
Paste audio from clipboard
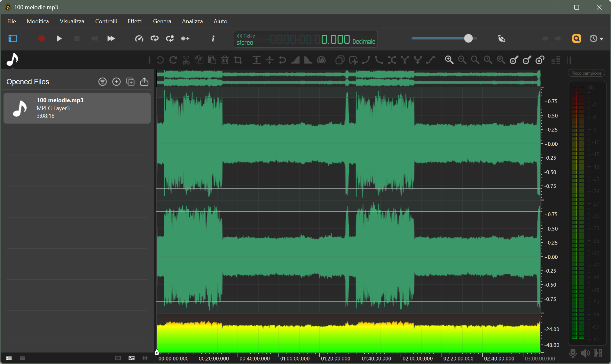[x=212, y=60]
